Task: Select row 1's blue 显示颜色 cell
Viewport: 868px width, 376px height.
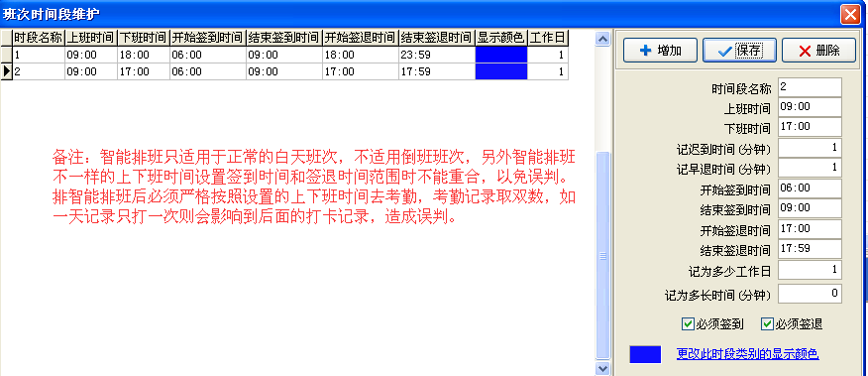Action: point(501,55)
